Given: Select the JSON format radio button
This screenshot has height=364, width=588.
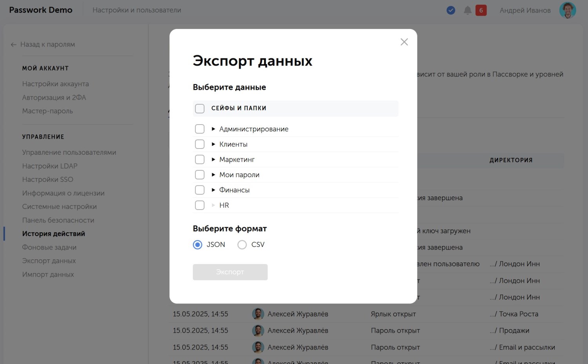Looking at the screenshot, I should (198, 245).
